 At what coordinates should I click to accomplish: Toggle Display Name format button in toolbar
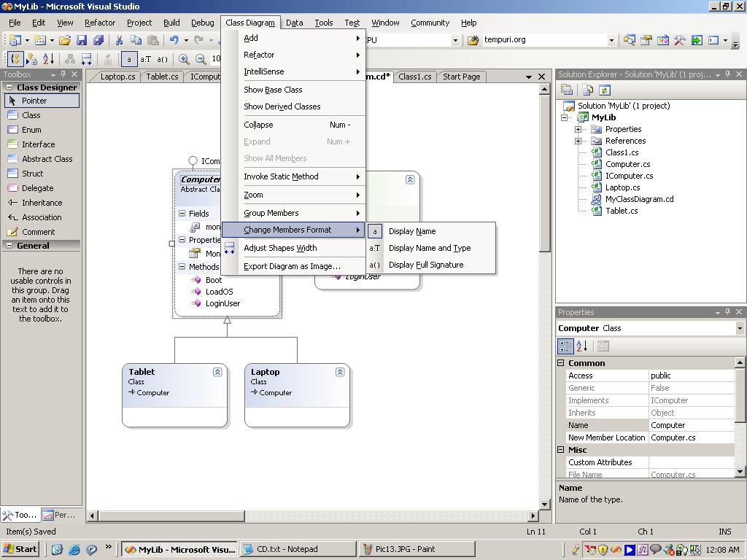coord(128,59)
